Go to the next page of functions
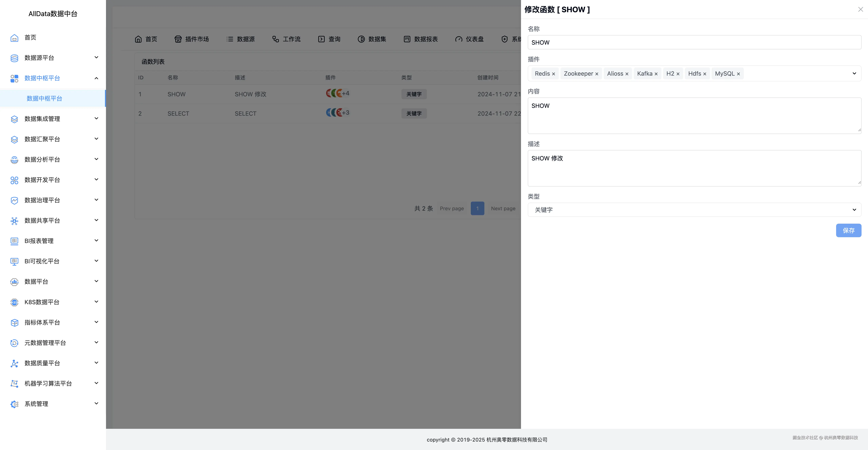This screenshot has width=868, height=450. click(x=503, y=208)
